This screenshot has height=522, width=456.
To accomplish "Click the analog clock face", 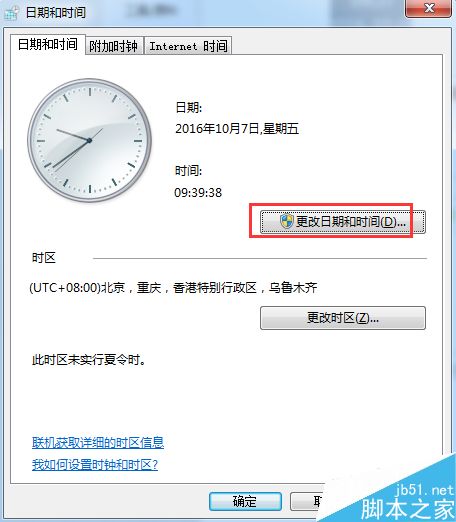I will coord(89,140).
